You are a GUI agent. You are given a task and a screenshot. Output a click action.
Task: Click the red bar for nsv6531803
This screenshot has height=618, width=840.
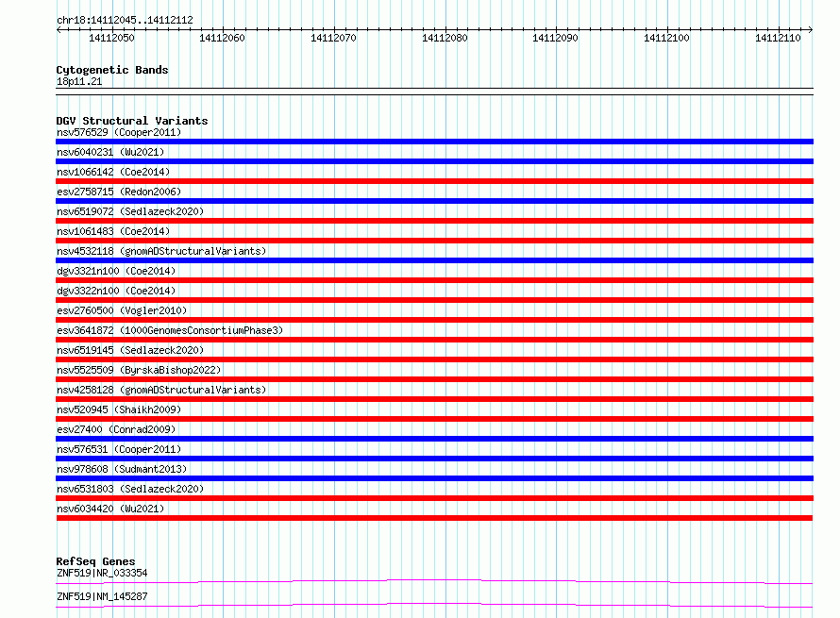pos(434,498)
